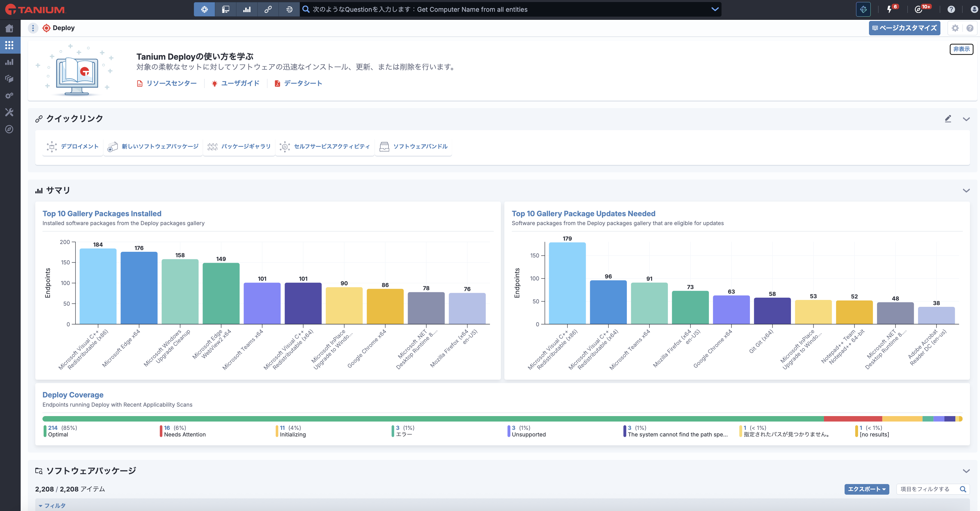Open the エクスポート dropdown button
980x511 pixels.
[866, 489]
